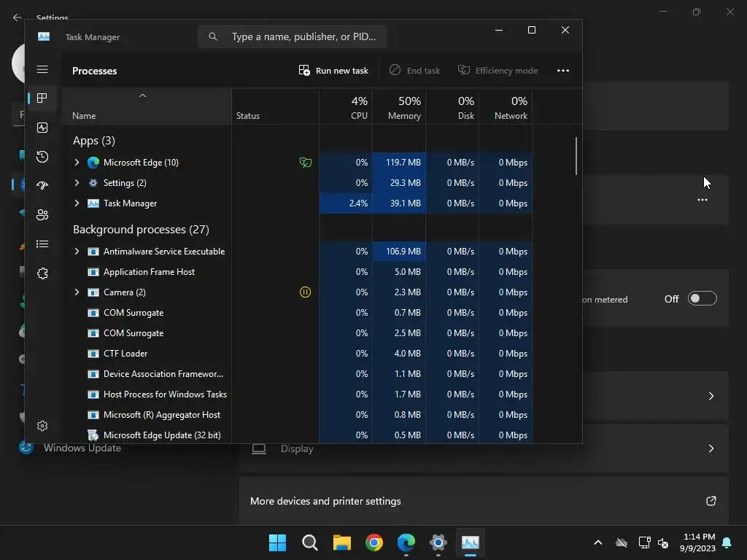The width and height of the screenshot is (747, 560).
Task: Expand the Camera (2) process group
Action: click(x=77, y=292)
